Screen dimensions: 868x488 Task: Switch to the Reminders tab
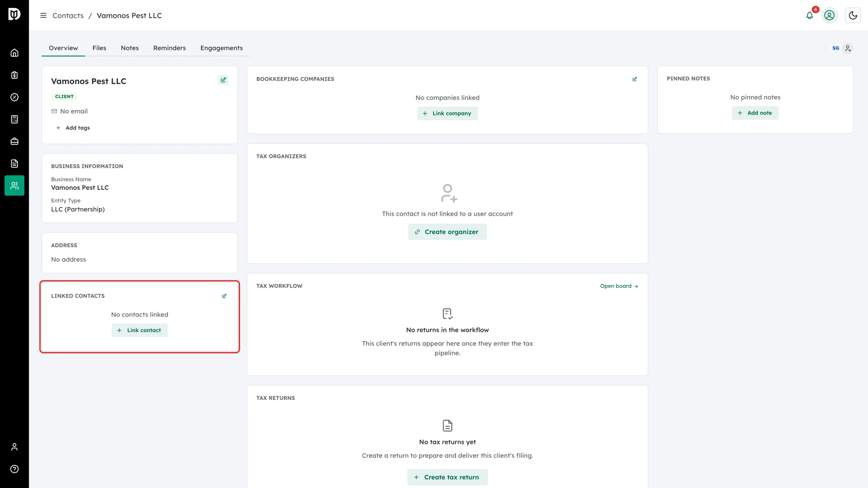[x=170, y=48]
